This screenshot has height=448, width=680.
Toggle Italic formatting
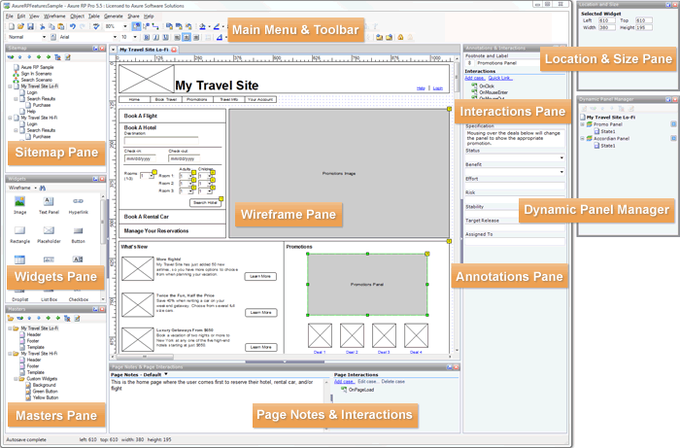click(156, 37)
